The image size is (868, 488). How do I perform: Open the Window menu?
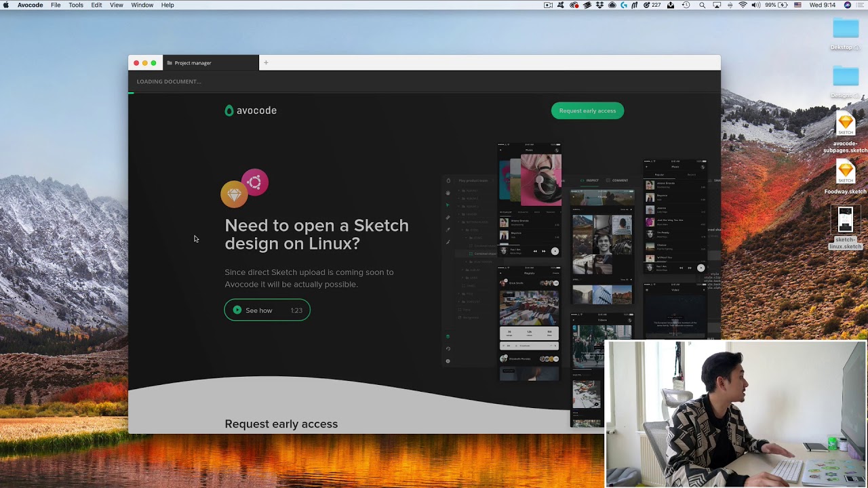tap(142, 5)
